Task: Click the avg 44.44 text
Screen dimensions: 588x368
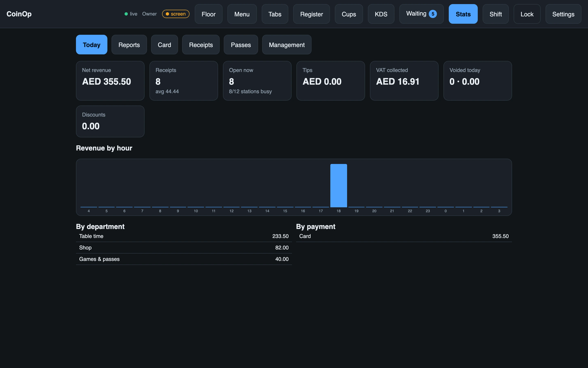Action: [x=167, y=92]
